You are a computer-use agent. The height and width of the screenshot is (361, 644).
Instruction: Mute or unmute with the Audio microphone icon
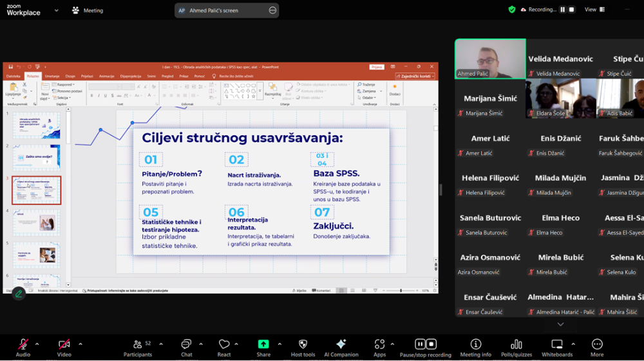(23, 344)
